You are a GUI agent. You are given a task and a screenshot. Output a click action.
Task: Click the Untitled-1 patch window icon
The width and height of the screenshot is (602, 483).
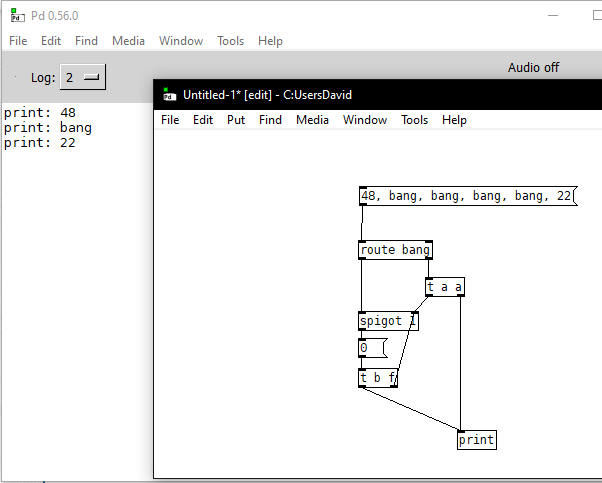(x=170, y=95)
